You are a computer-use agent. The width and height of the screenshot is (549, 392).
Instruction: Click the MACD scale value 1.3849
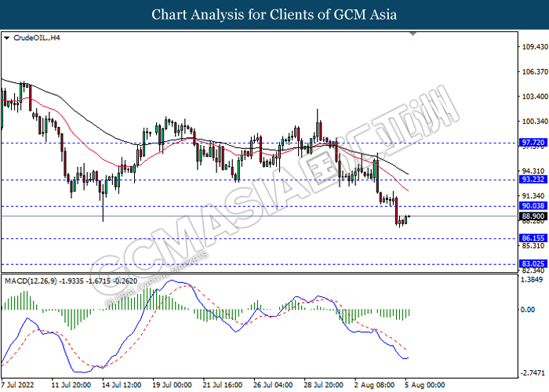[x=532, y=280]
